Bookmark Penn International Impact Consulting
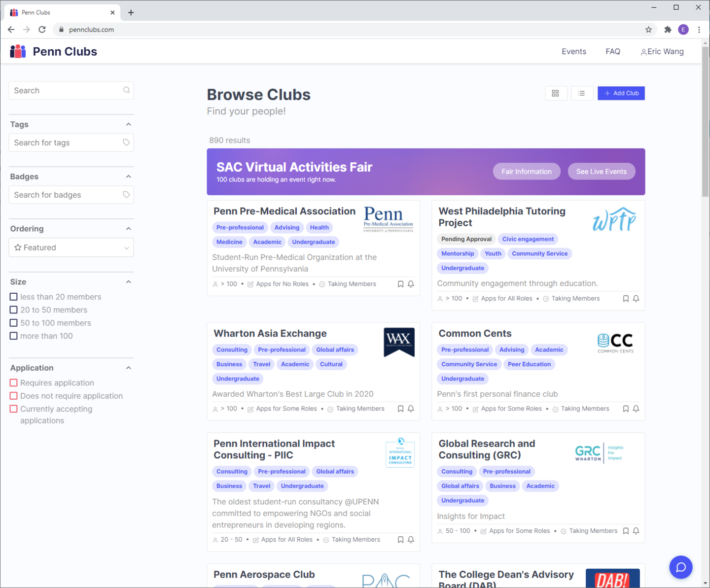Screen dimensions: 710x588 [400, 540]
